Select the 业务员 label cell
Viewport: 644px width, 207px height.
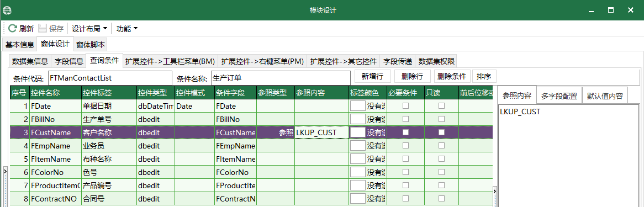[x=108, y=145]
